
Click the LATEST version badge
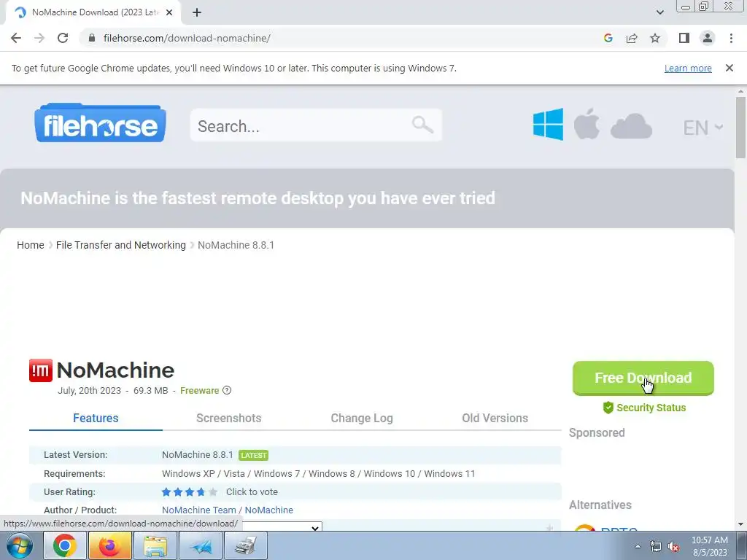click(253, 455)
